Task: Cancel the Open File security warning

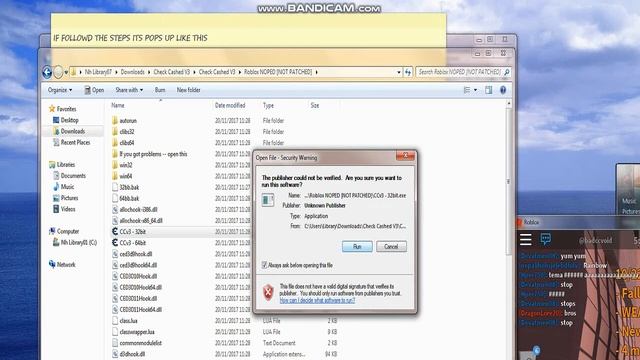Action: coord(391,247)
